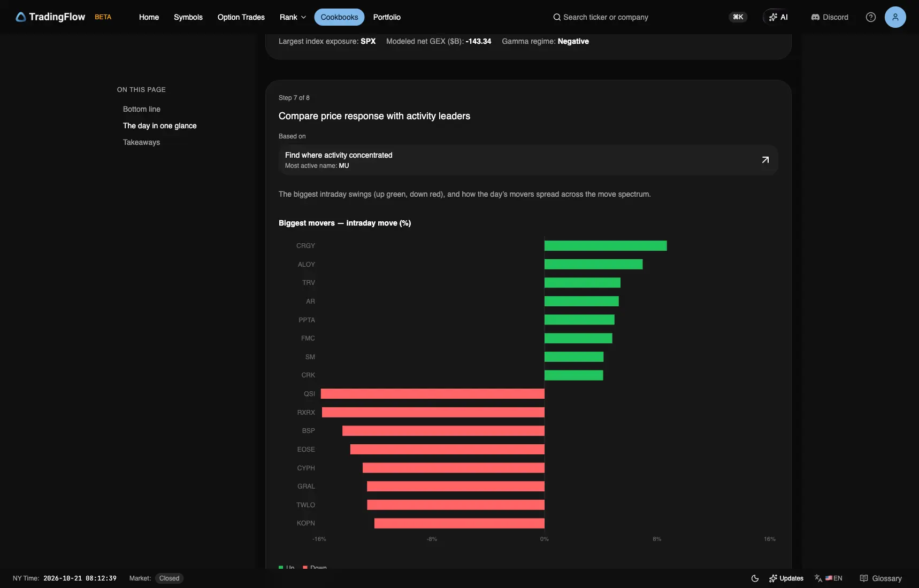Open the arrow link on activity card
The image size is (919, 588).
pos(765,160)
